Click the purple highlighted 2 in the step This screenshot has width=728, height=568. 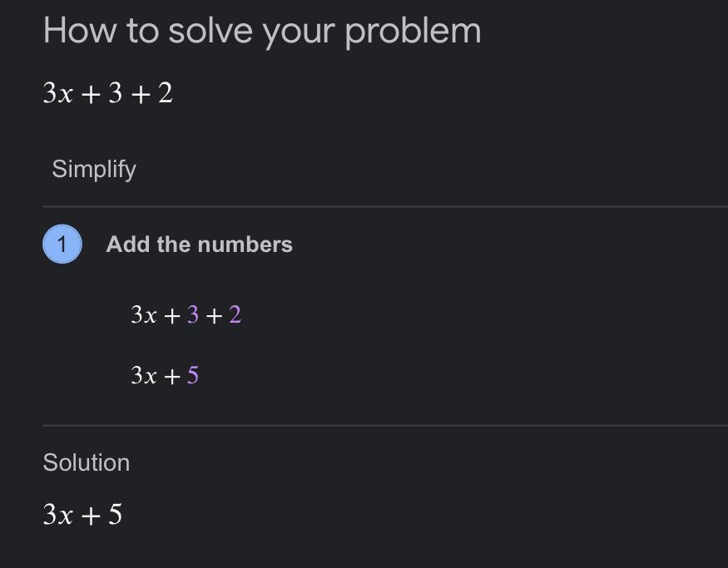[x=235, y=314]
